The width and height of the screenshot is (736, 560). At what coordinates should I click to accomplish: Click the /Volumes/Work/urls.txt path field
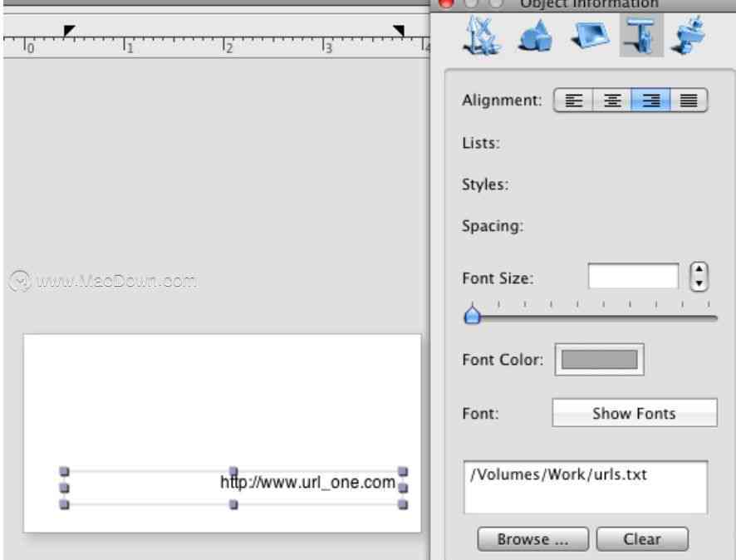[586, 487]
